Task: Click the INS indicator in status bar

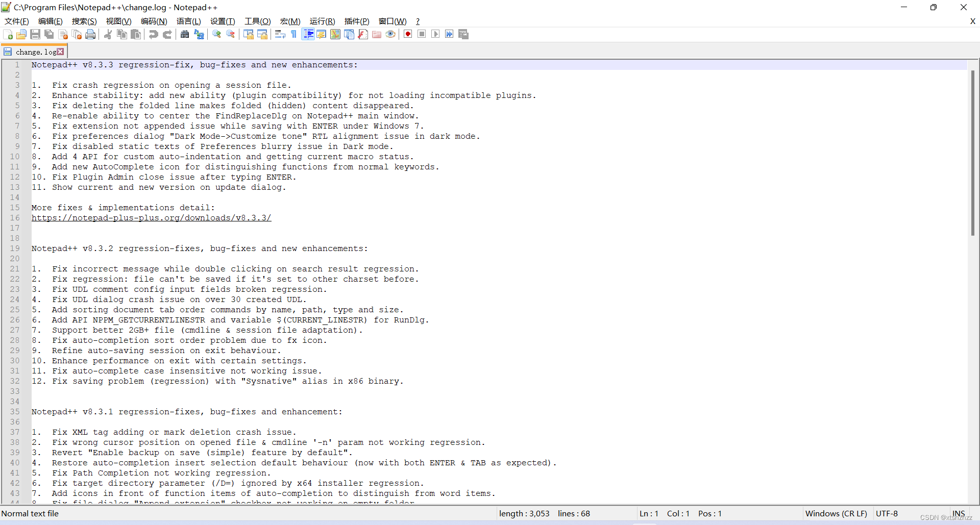Action: (x=959, y=513)
